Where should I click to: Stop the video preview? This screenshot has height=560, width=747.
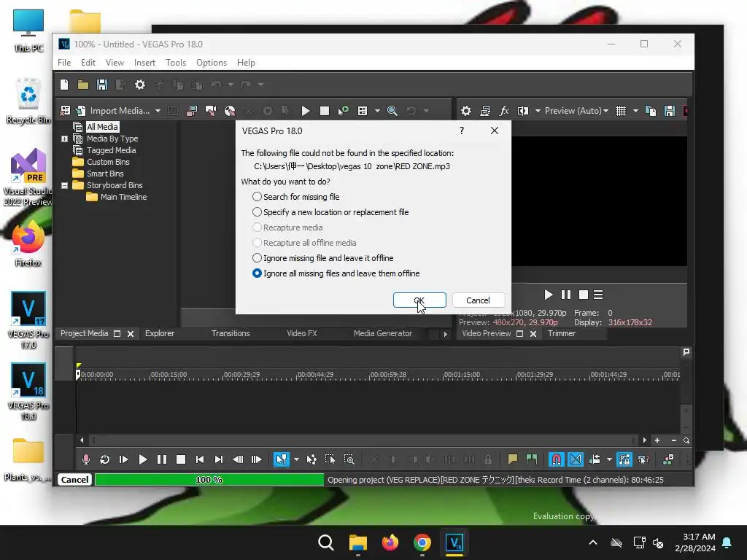pos(583,295)
